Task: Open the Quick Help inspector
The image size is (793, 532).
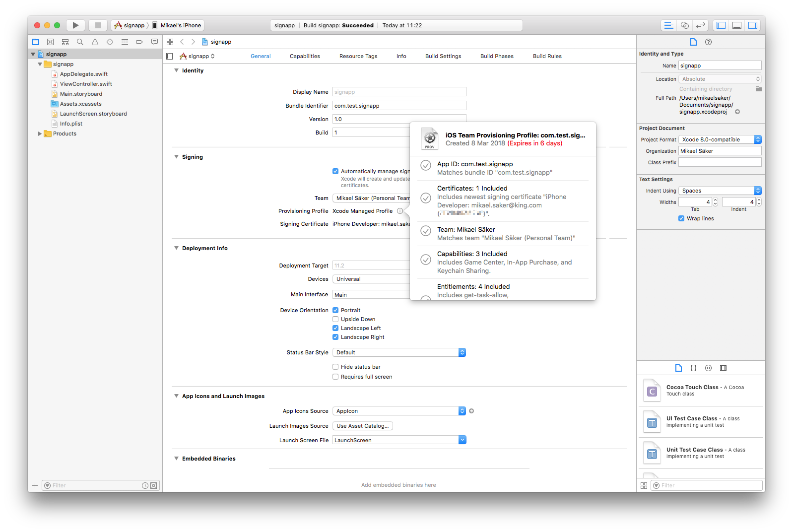Action: coord(708,42)
